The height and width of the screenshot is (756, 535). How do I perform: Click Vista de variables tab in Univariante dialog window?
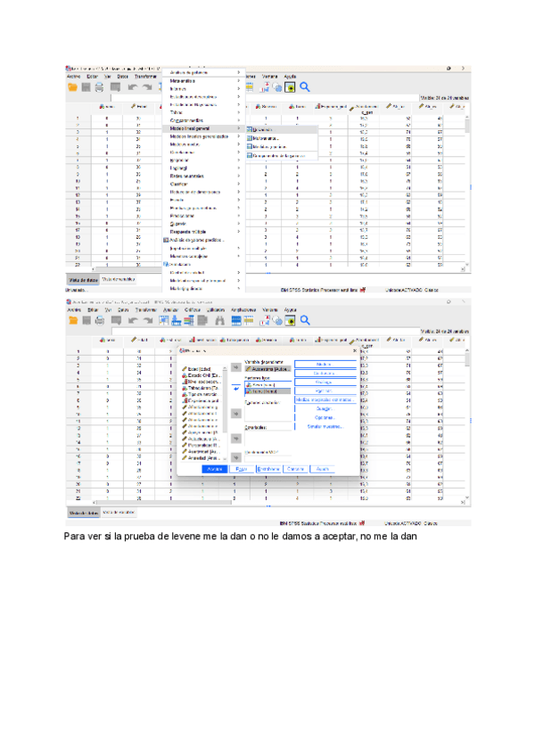click(x=119, y=512)
